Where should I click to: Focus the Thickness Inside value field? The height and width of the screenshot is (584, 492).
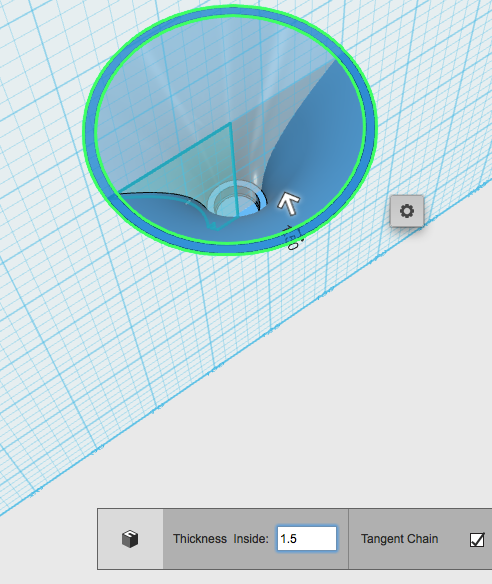click(307, 539)
